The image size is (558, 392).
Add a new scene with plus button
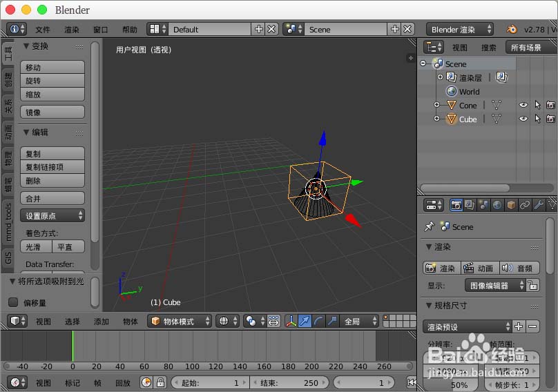click(x=394, y=29)
